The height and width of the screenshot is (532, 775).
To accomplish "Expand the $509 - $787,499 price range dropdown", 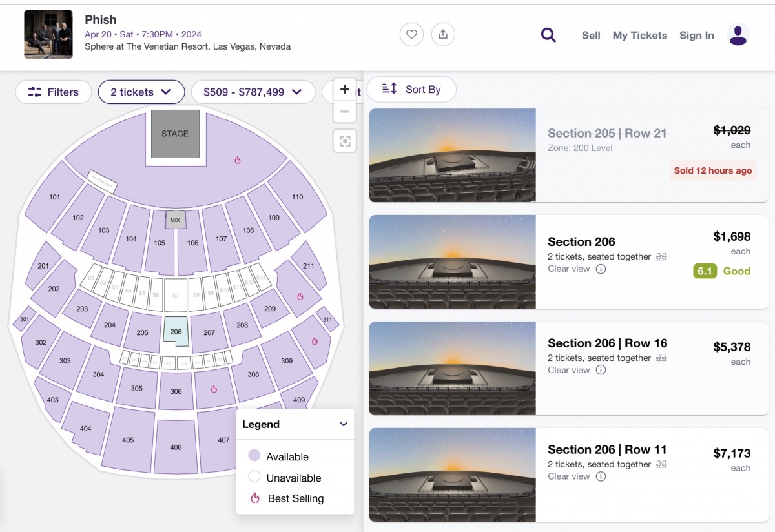I will coord(253,92).
